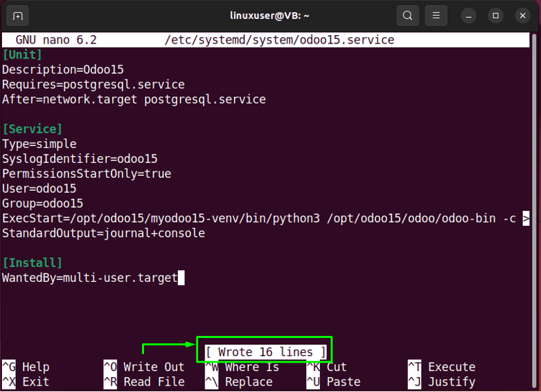
Task: Minimize the terminal window
Action: pyautogui.click(x=469, y=16)
